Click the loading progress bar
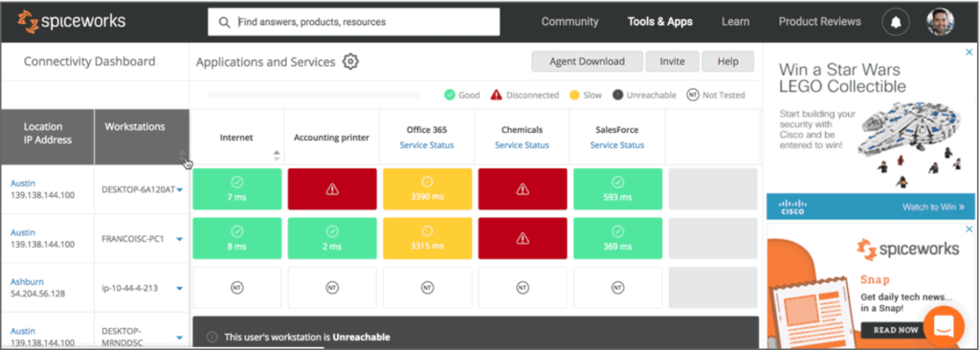 tap(313, 95)
